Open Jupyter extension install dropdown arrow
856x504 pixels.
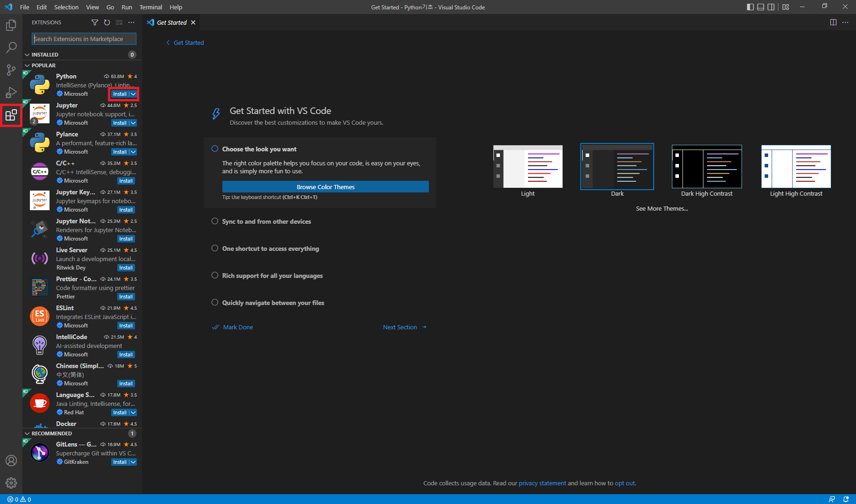click(x=133, y=123)
